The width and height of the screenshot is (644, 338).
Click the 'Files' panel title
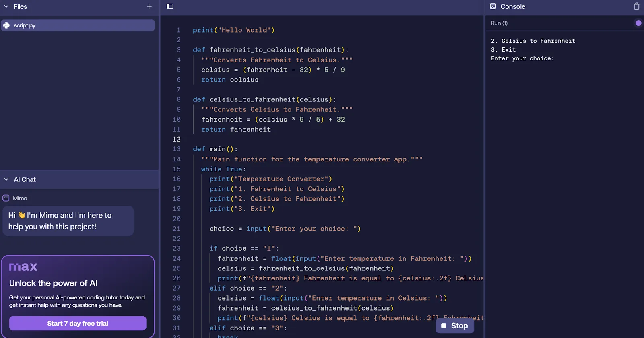(21, 6)
